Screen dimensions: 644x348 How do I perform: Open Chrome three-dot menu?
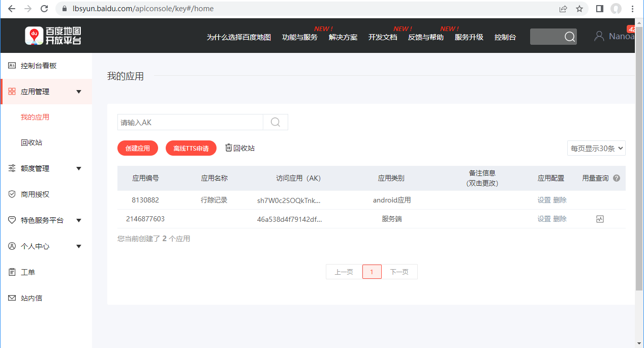(633, 9)
